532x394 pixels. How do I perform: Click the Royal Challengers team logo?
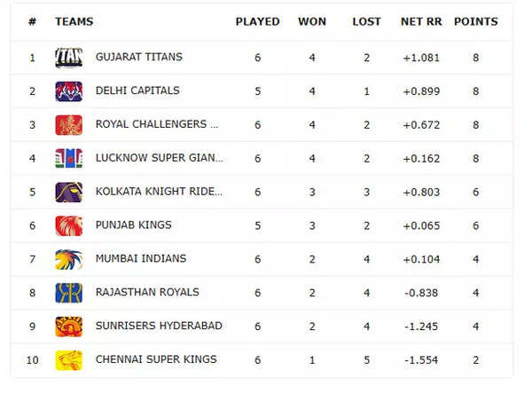pos(68,125)
